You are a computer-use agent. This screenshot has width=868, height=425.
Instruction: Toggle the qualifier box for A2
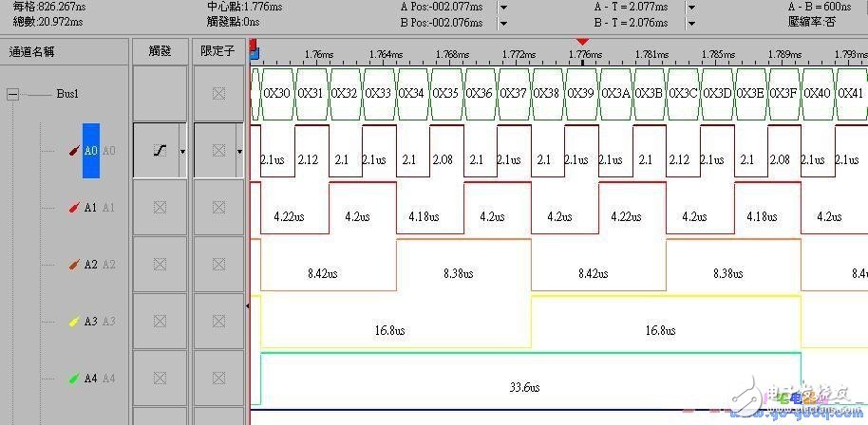pos(219,265)
